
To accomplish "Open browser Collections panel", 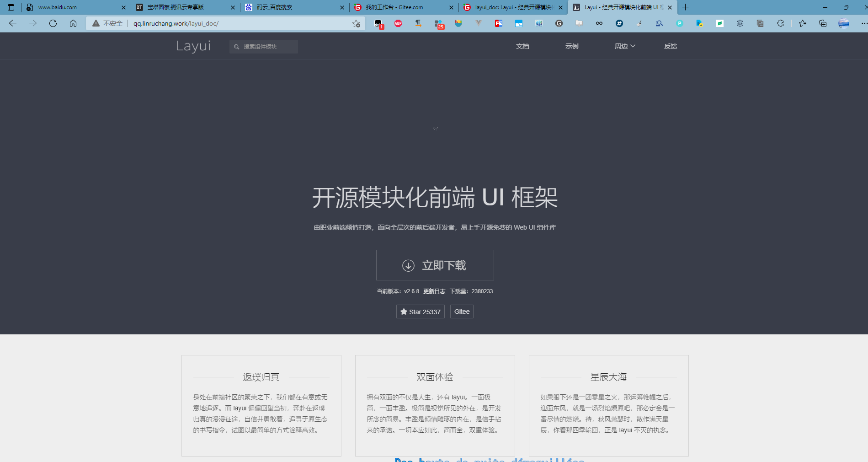I will (823, 23).
